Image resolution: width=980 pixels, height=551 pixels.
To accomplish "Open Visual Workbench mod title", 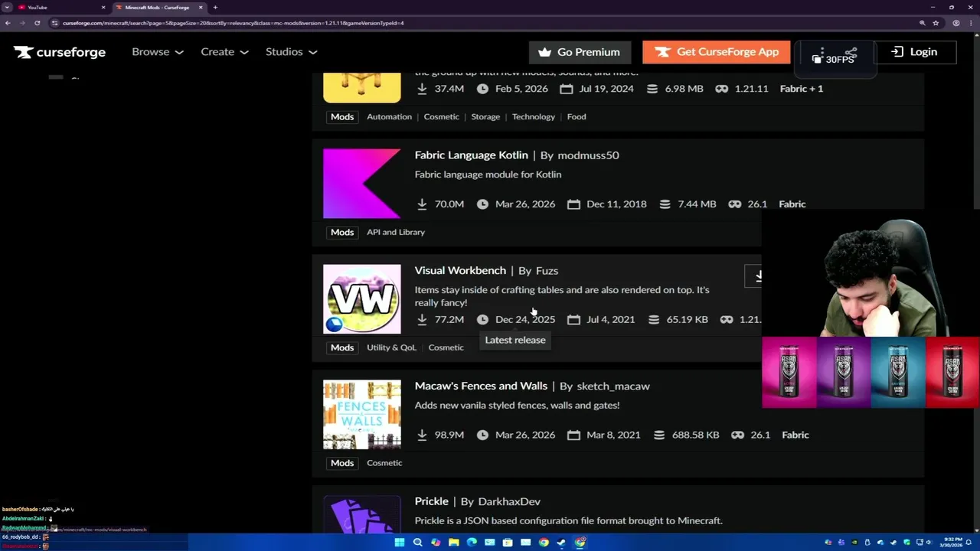I will point(460,270).
